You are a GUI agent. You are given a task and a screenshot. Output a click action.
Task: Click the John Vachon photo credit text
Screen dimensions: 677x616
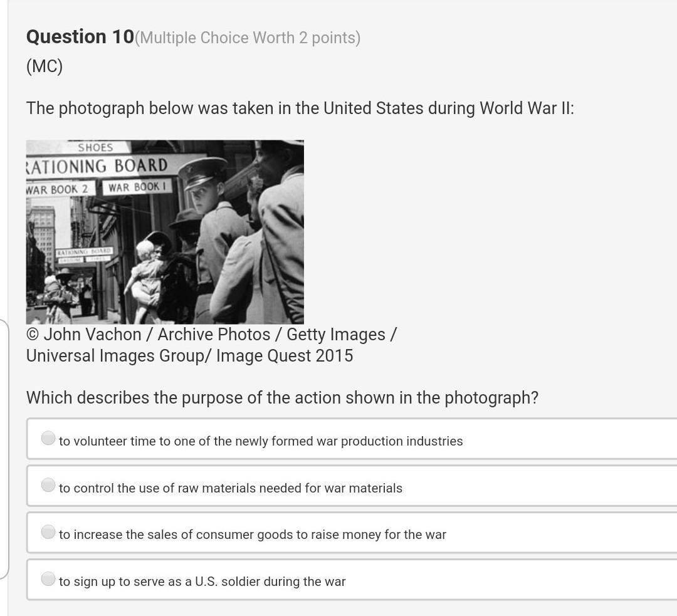(211, 335)
